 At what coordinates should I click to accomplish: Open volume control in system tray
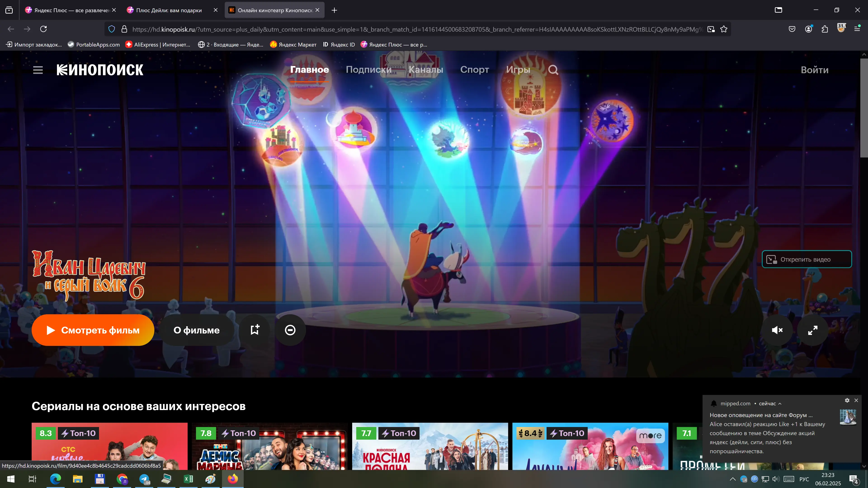(776, 479)
